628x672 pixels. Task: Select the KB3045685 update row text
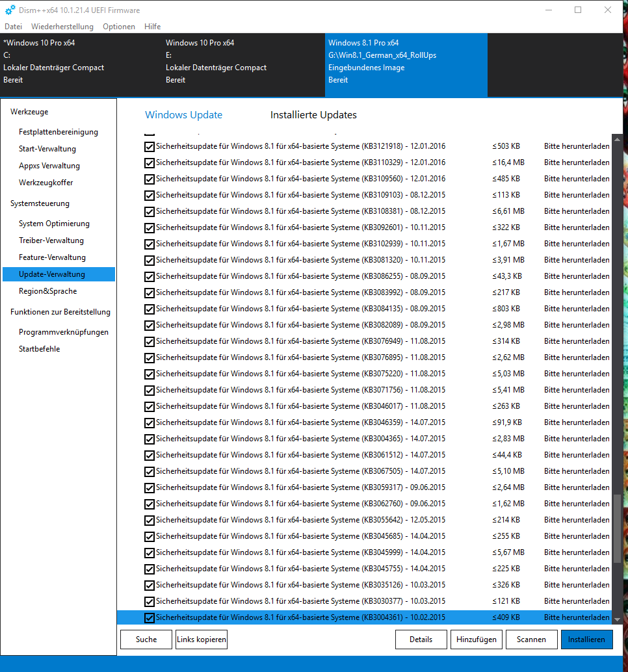[x=300, y=537]
